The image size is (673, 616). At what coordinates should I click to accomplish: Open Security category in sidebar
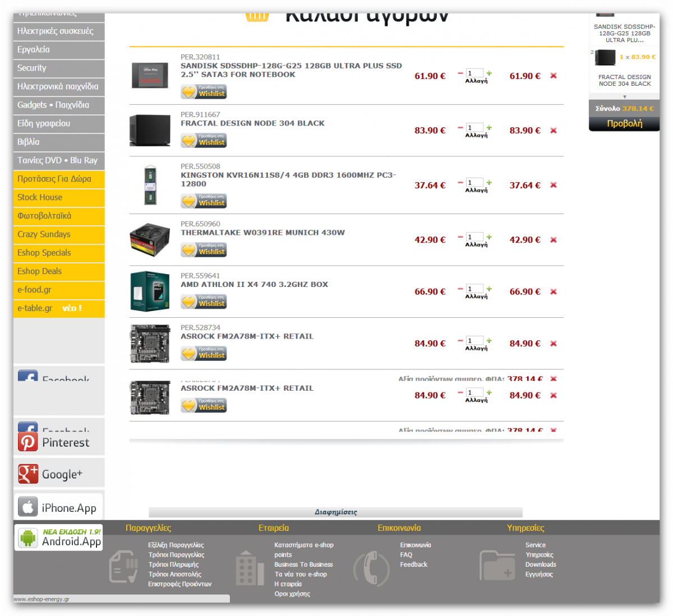pos(59,68)
